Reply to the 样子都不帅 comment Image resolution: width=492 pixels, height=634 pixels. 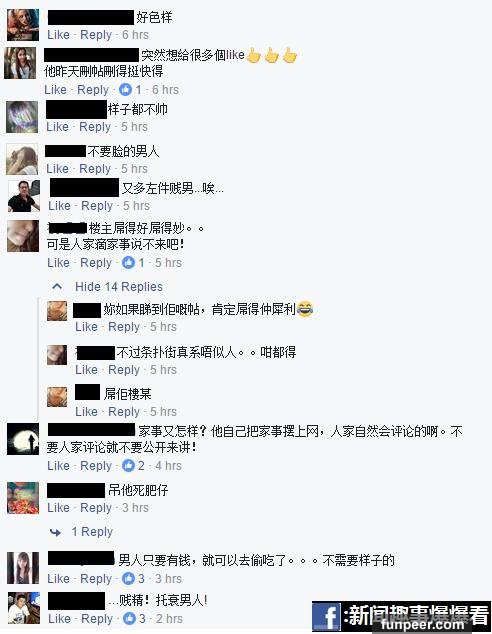pyautogui.click(x=95, y=127)
